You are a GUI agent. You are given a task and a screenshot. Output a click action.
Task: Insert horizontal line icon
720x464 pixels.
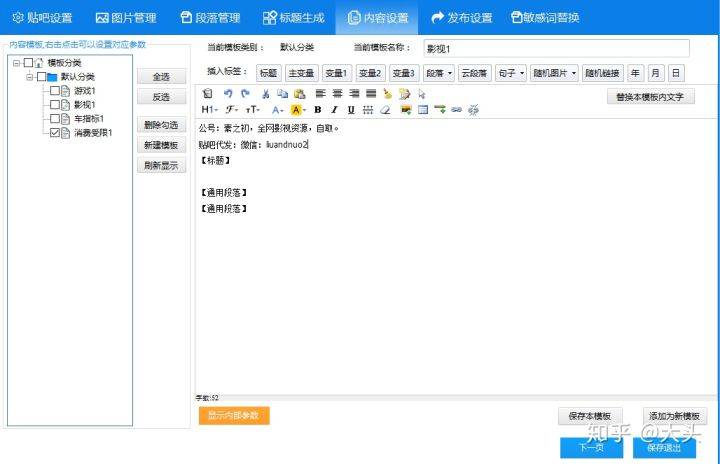[368, 110]
